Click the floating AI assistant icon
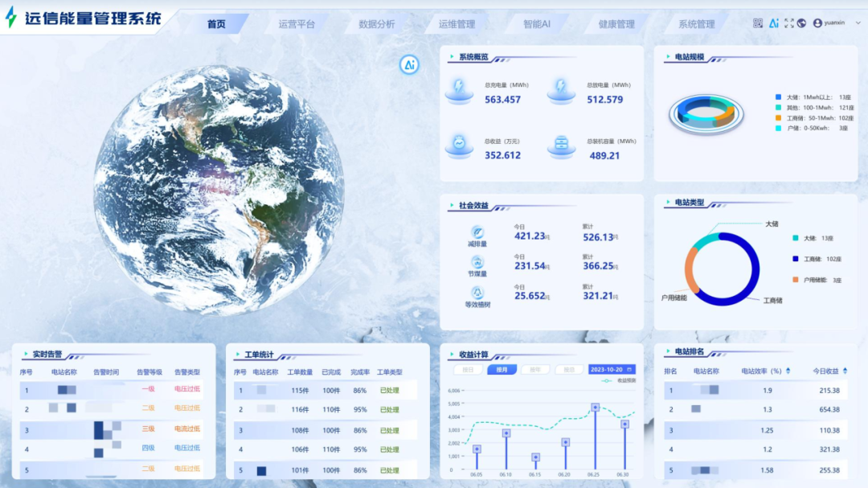The height and width of the screenshot is (488, 868). click(x=410, y=65)
